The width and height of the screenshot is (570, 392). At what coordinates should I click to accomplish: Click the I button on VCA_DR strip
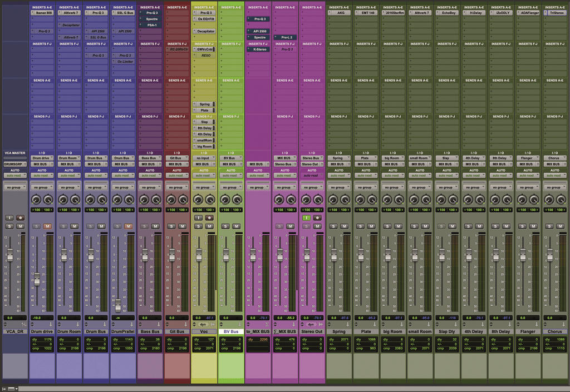pyautogui.click(x=9, y=218)
